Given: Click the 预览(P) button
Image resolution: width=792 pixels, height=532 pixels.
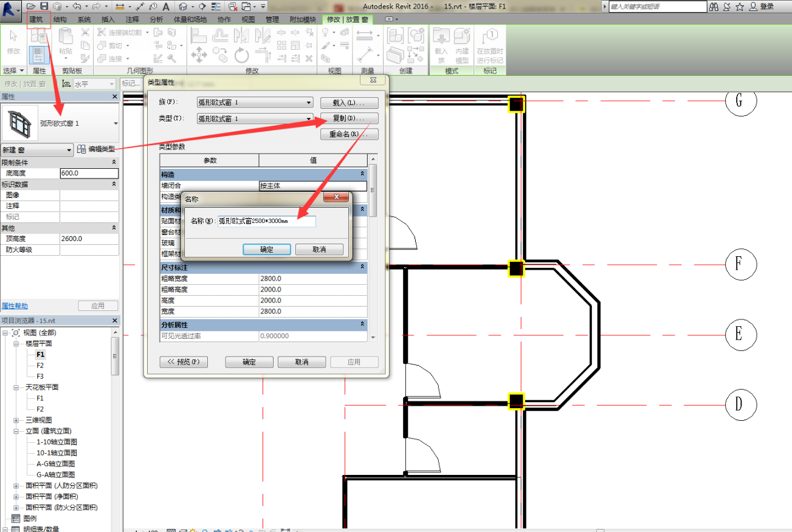Looking at the screenshot, I should click(184, 362).
